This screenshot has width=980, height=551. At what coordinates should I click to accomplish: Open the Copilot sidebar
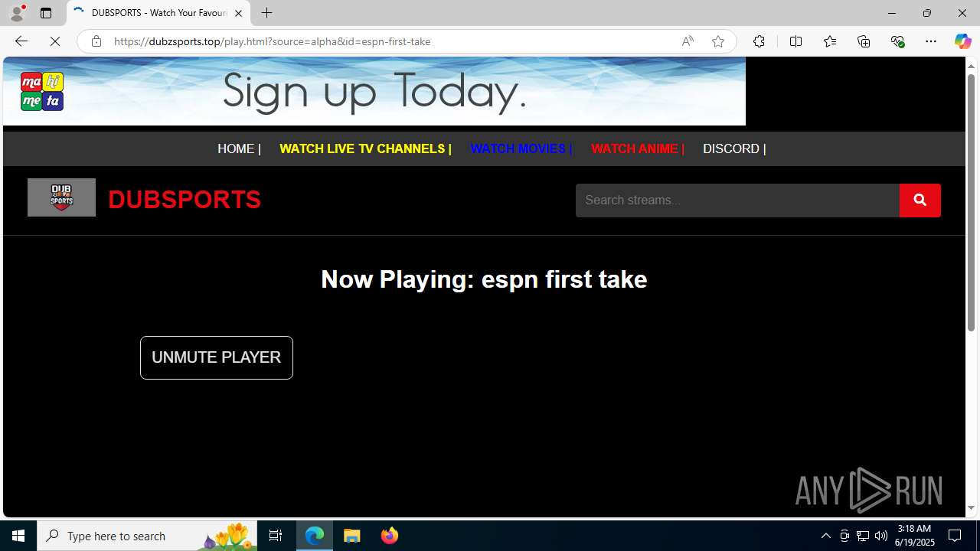pos(962,41)
